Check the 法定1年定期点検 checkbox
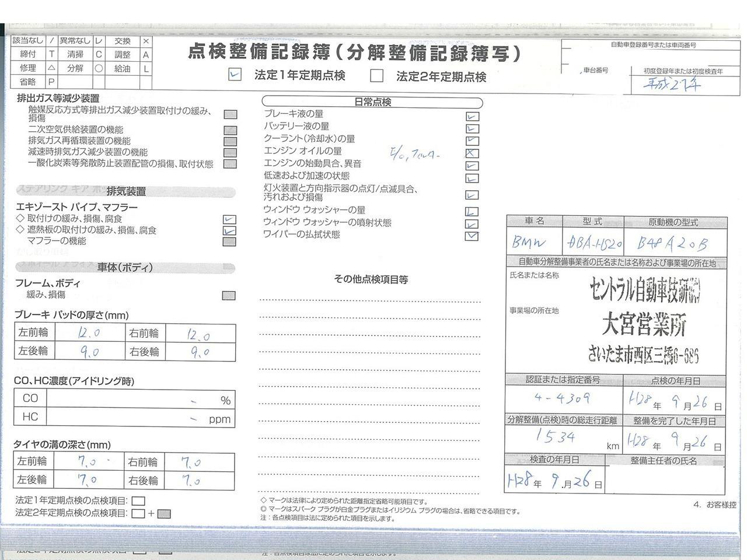 [x=235, y=75]
